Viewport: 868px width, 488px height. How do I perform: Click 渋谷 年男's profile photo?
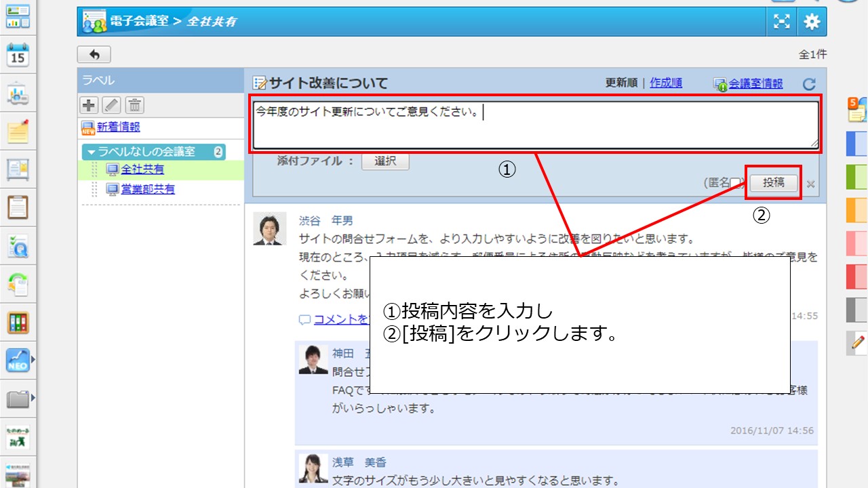(x=269, y=228)
